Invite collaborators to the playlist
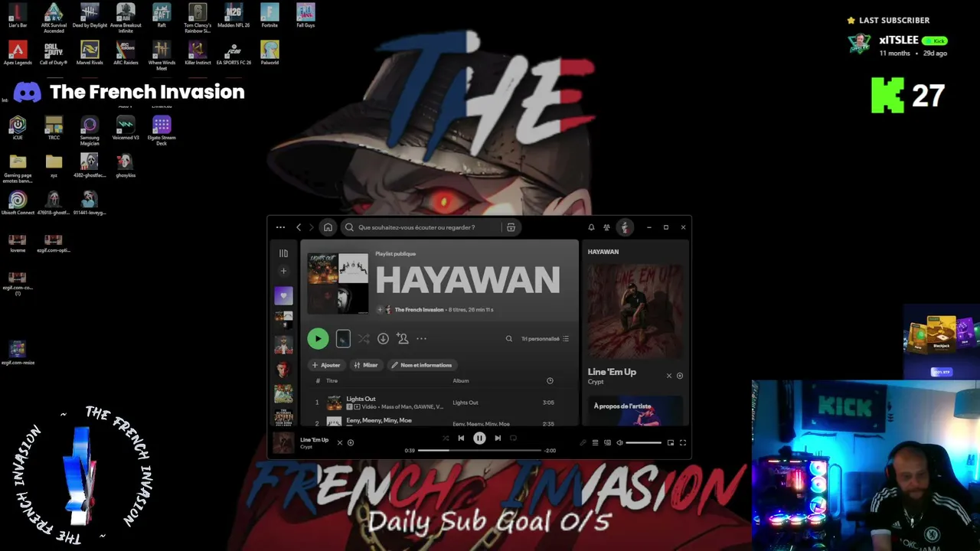This screenshot has width=980, height=551. coord(403,338)
